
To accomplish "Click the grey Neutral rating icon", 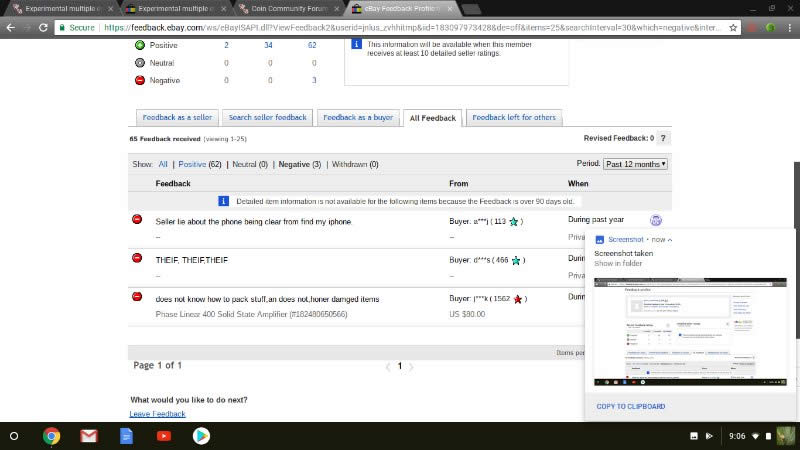I will tap(140, 63).
